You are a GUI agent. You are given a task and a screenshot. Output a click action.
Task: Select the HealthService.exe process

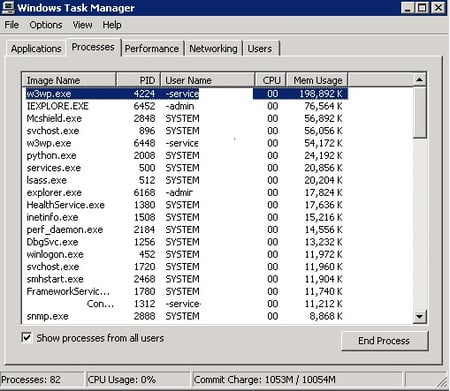click(x=187, y=205)
